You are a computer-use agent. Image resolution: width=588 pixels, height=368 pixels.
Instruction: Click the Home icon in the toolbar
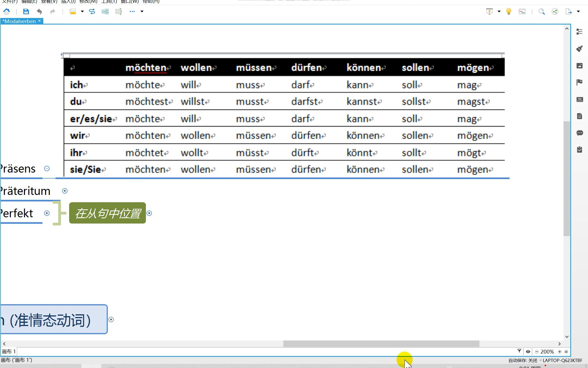coord(7,11)
